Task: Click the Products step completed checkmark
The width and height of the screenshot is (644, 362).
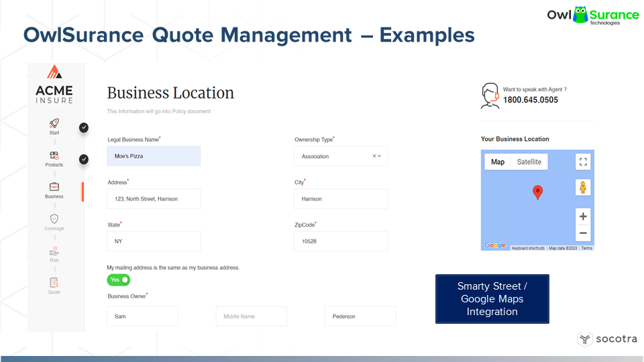Action: tap(84, 160)
